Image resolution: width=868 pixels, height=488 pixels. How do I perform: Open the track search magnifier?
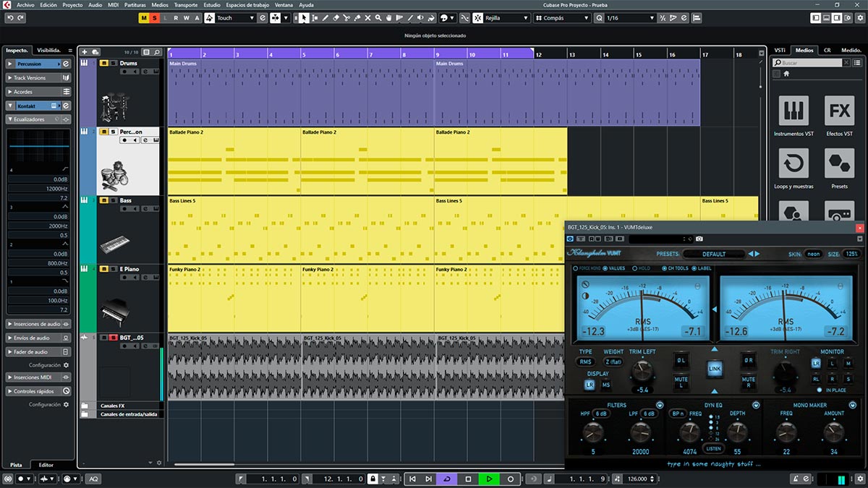point(157,52)
